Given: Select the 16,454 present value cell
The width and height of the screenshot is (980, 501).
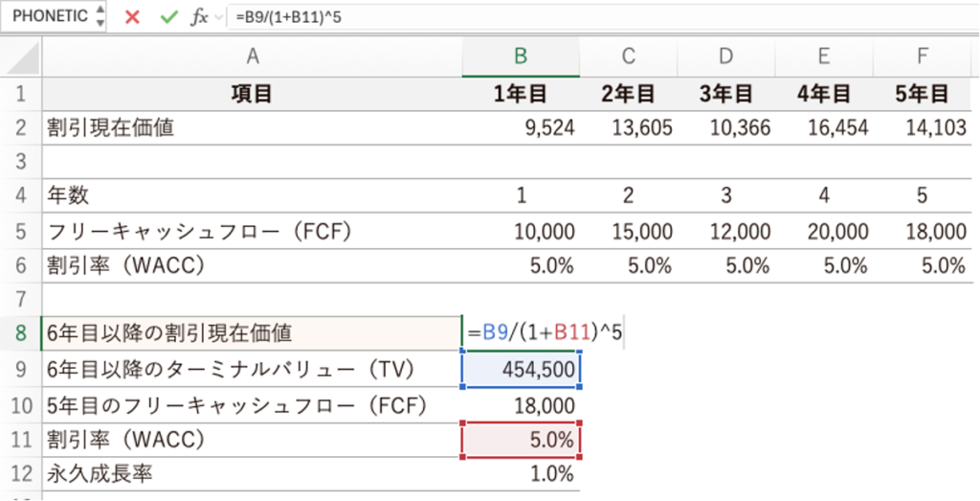Looking at the screenshot, I should pyautogui.click(x=823, y=128).
